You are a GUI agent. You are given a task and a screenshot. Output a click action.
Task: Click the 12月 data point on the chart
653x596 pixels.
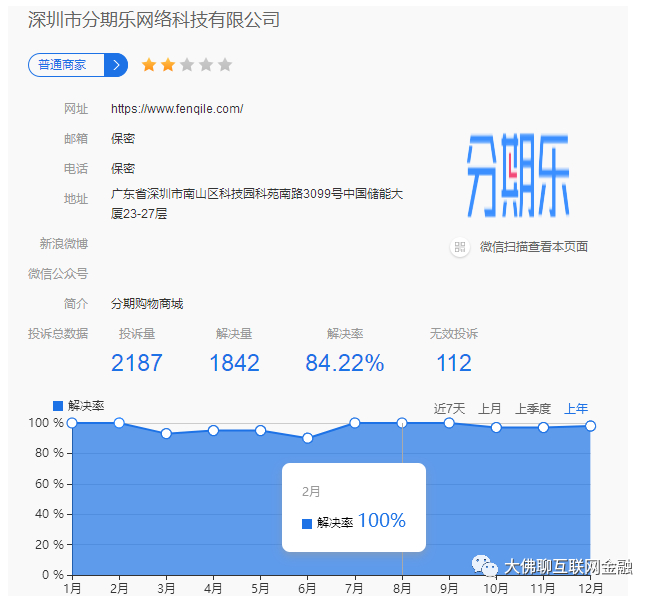coord(591,426)
